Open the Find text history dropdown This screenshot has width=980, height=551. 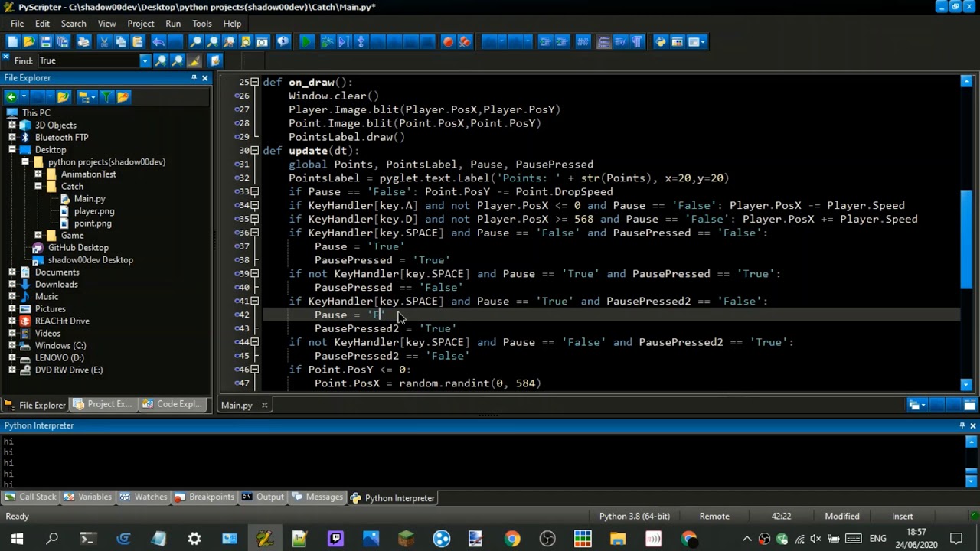coord(145,60)
